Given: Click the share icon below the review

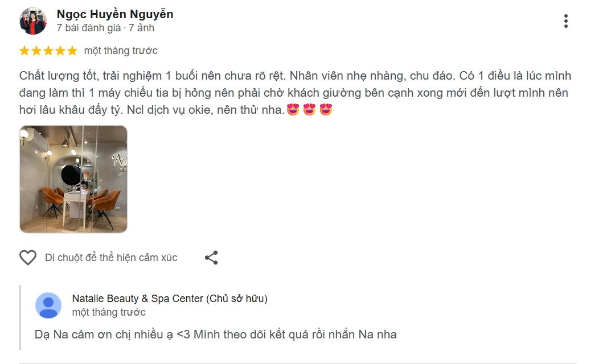Looking at the screenshot, I should tap(212, 257).
